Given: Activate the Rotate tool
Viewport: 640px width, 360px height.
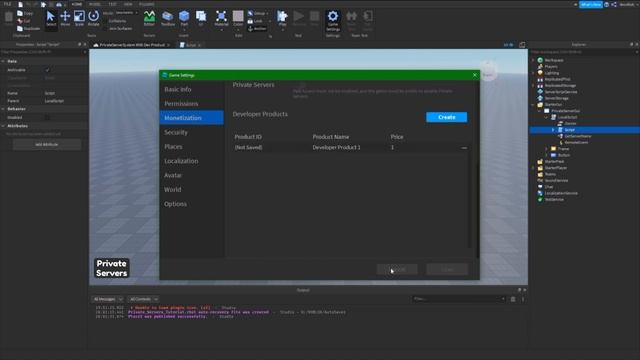Looking at the screenshot, I should point(93,18).
